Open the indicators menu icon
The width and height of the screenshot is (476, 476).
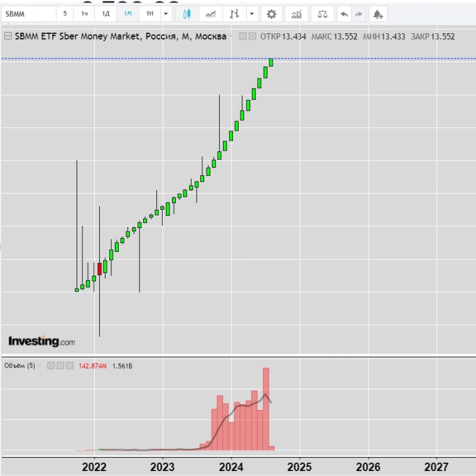pos(296,14)
